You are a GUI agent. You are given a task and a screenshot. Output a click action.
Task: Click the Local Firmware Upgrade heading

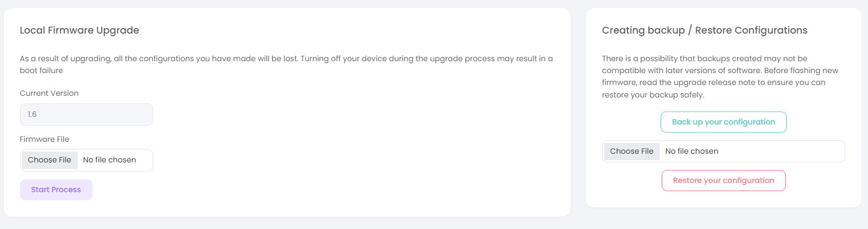(80, 30)
